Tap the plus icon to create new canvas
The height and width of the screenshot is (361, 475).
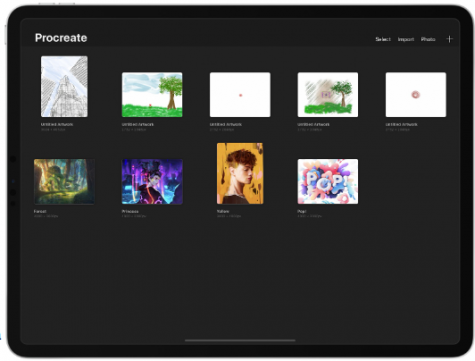point(449,39)
